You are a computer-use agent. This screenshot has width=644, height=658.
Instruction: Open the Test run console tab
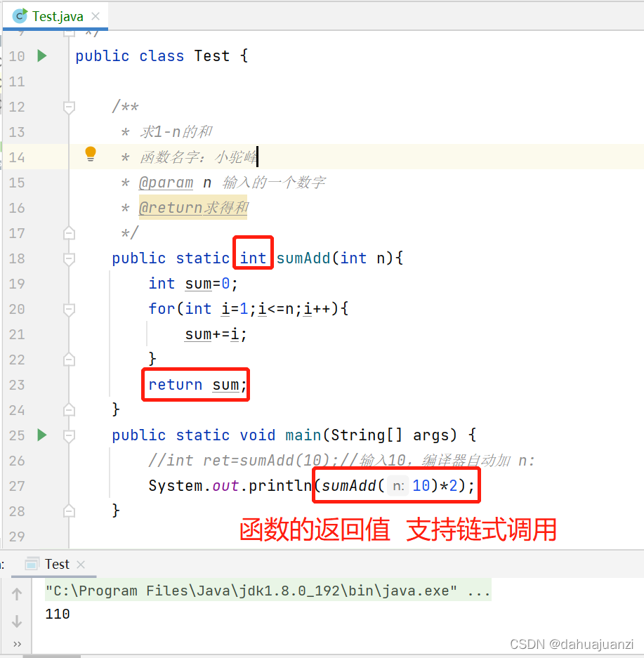coord(57,565)
